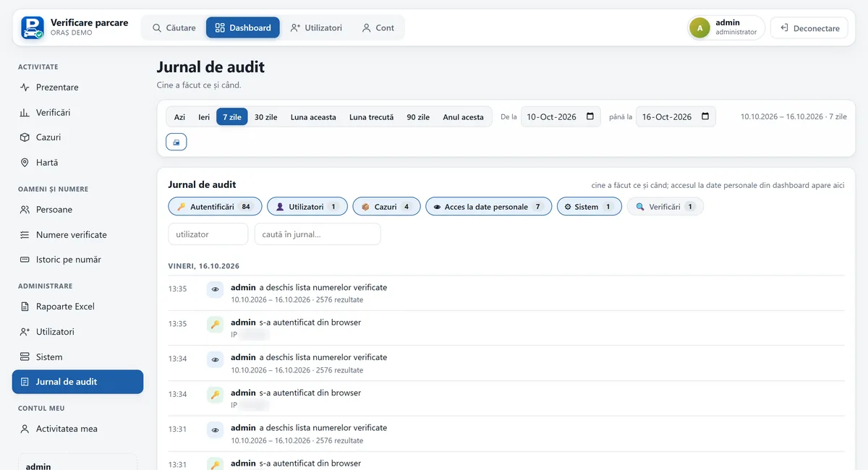Open Istoric pe număr page
The image size is (868, 470).
(x=77, y=260)
